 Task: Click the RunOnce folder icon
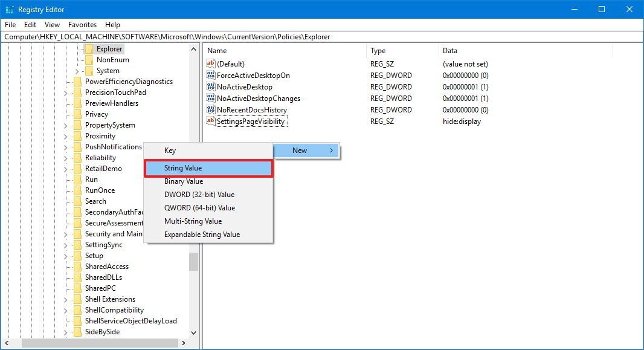coord(77,190)
